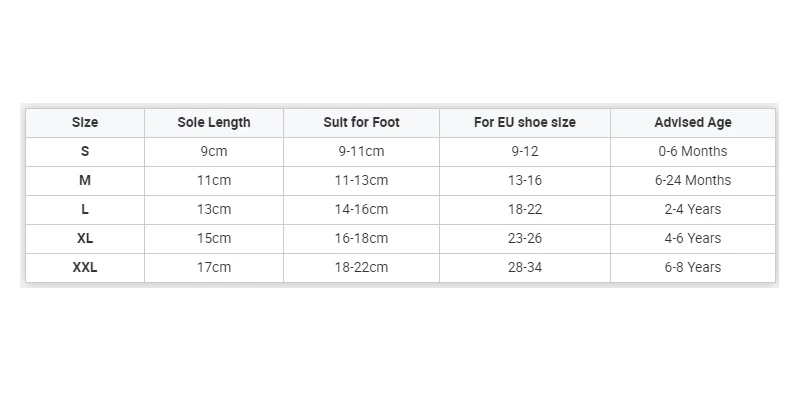Select the M size row label
This screenshot has width=800, height=400.
pos(85,181)
